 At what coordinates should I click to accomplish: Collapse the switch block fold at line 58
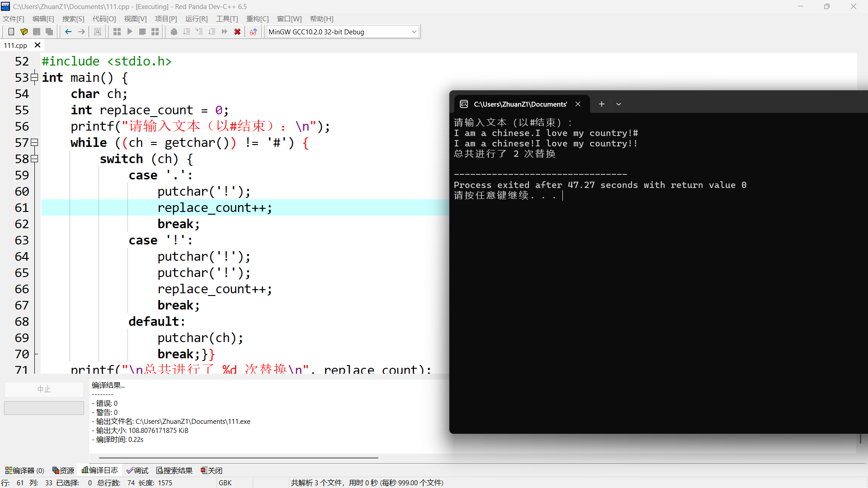[x=34, y=159]
